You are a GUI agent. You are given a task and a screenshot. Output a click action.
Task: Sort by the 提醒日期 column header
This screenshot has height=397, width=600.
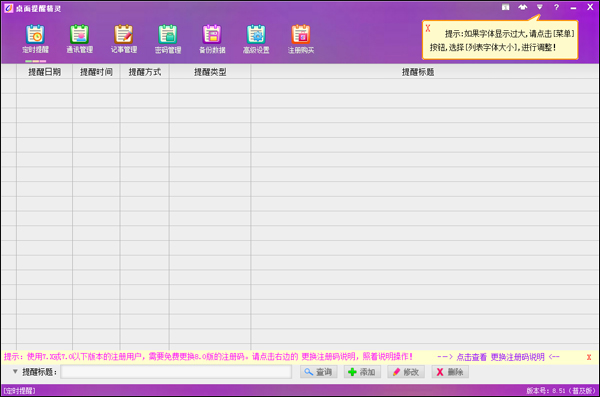[x=44, y=72]
